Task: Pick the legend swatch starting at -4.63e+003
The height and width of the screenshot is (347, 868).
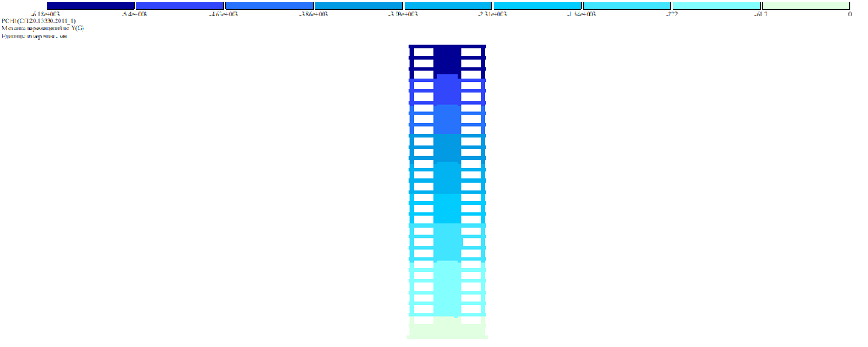Action: pos(269,6)
